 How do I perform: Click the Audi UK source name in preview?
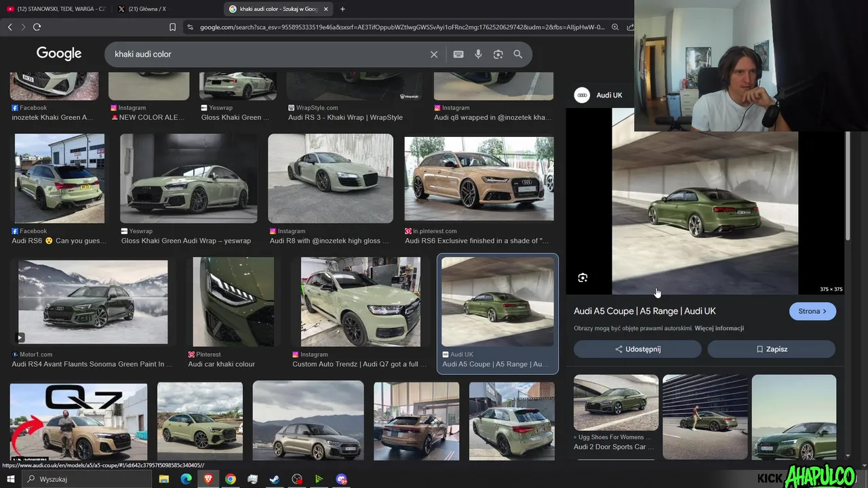[609, 95]
